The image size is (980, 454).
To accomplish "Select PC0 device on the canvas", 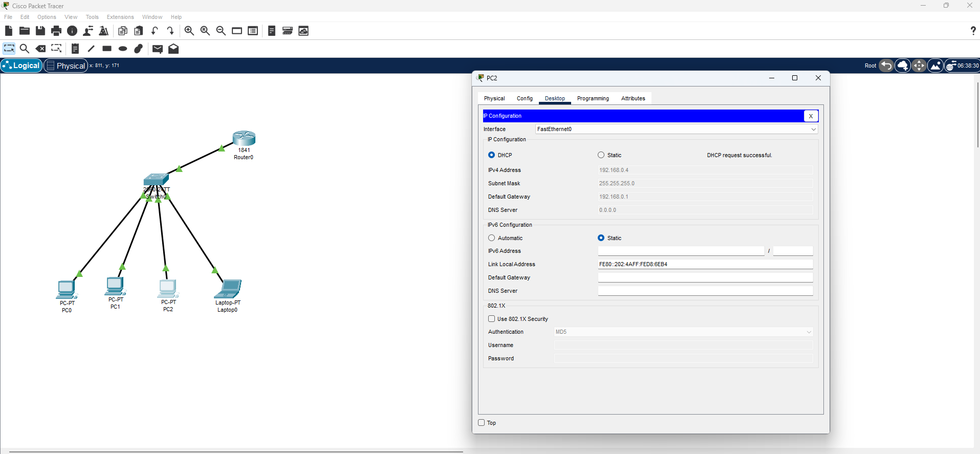I will 67,290.
